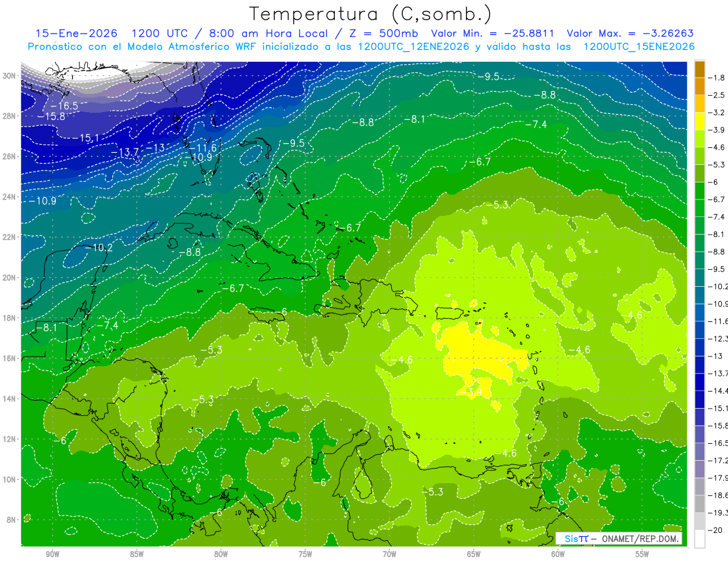Image resolution: width=728 pixels, height=562 pixels.
Task: Click the latitude axis label "30N"
Action: click(10, 76)
